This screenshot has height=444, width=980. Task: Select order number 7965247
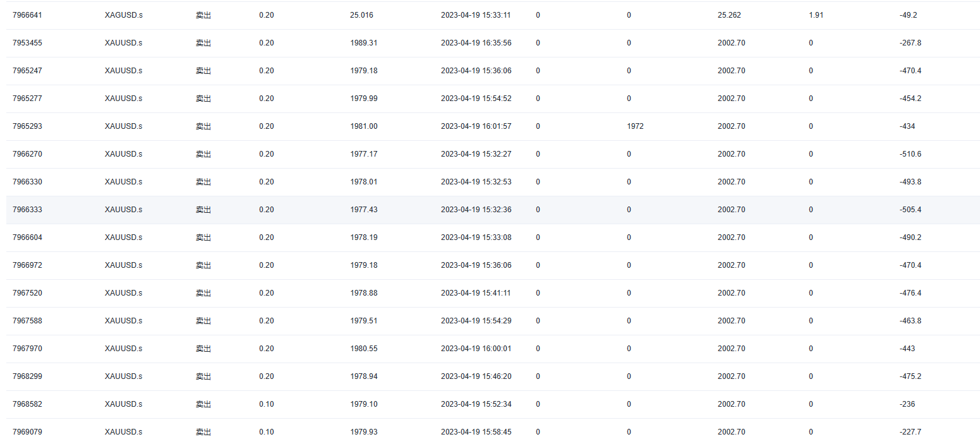tap(27, 71)
